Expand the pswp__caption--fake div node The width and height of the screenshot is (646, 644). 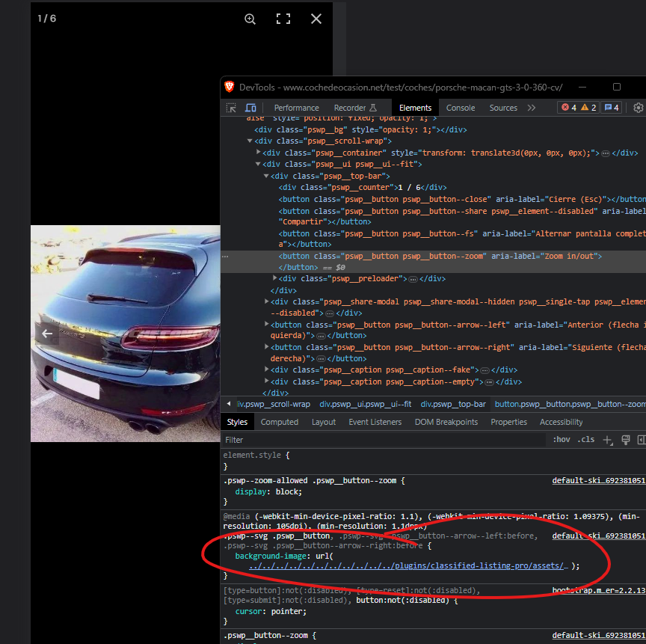267,369
